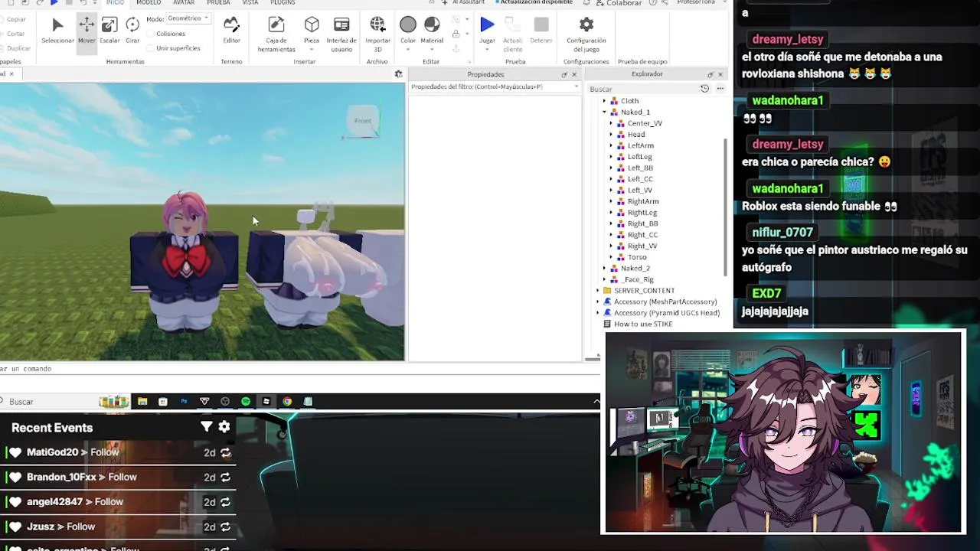Expand the Head node
Image resolution: width=980 pixels, height=551 pixels.
(x=611, y=135)
